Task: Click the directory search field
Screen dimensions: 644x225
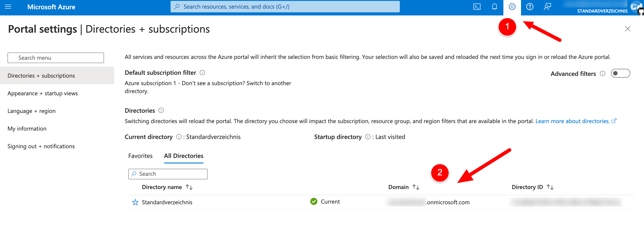Action: tap(168, 174)
